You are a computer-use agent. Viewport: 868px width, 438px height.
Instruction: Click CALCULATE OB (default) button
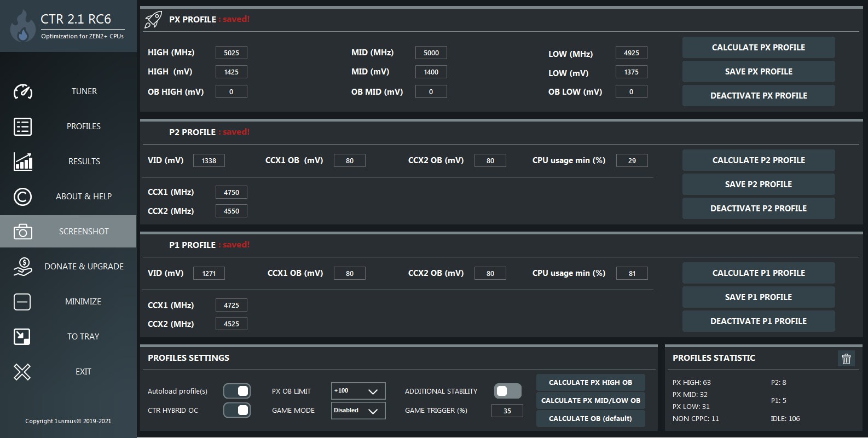coord(591,419)
